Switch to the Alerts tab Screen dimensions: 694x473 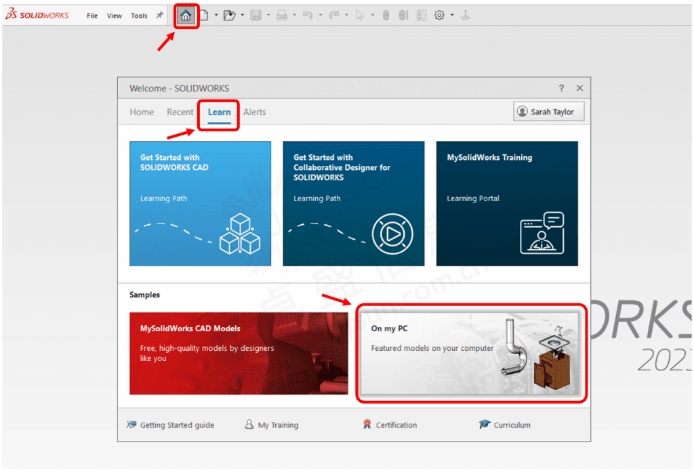254,112
